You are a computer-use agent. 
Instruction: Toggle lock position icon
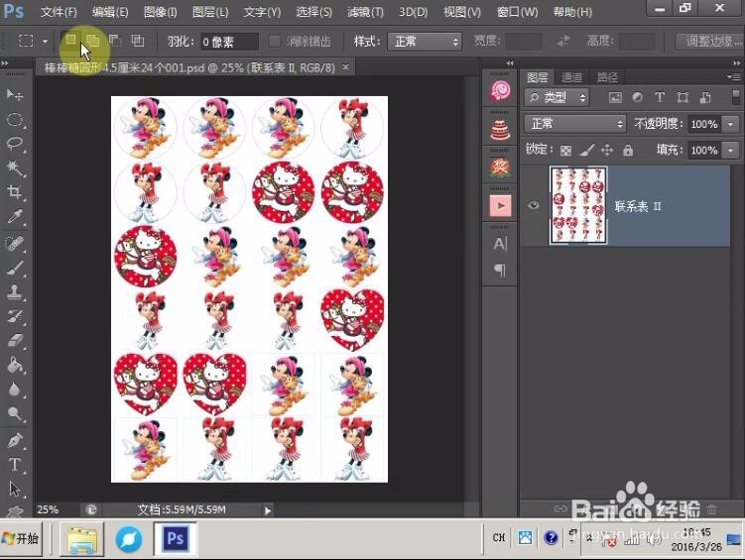(607, 151)
